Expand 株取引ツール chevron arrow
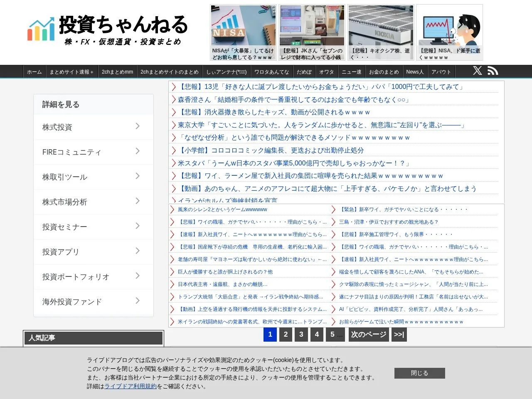The image size is (532, 399). point(138,176)
